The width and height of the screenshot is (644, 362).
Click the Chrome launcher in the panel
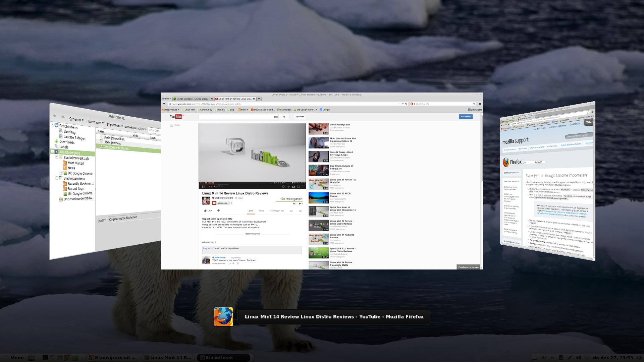click(67, 358)
